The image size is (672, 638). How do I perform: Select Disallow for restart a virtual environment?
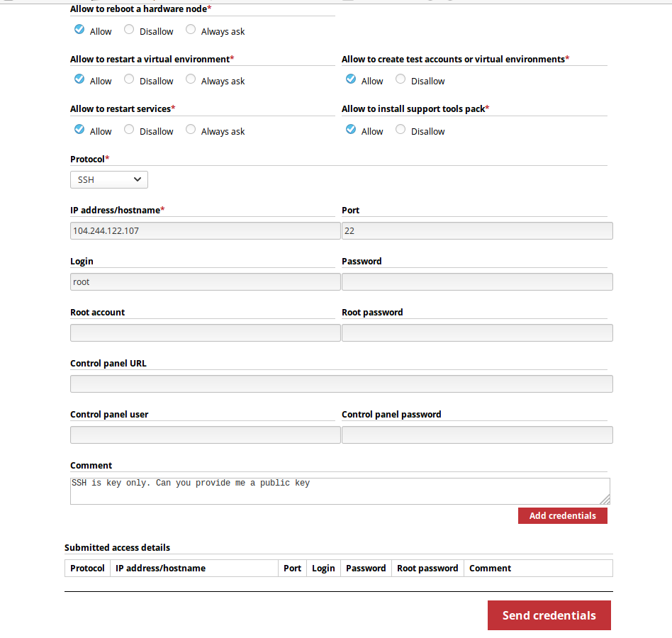click(x=129, y=79)
